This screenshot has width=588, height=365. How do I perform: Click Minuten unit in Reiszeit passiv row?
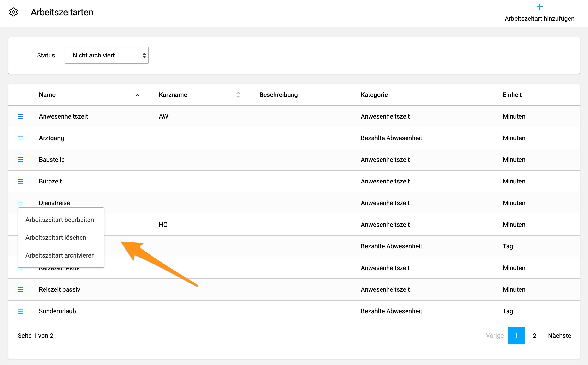[x=514, y=289]
